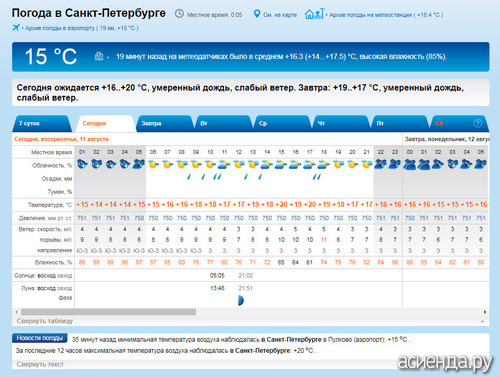This screenshot has width=500, height=377.
Task: Click the airplane icon for airport archive
Action: [16, 28]
